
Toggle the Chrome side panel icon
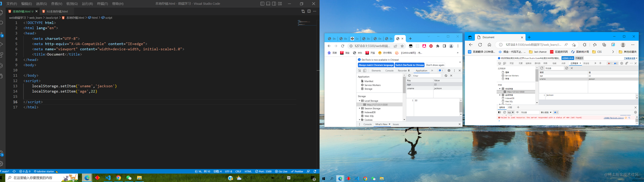[444, 46]
